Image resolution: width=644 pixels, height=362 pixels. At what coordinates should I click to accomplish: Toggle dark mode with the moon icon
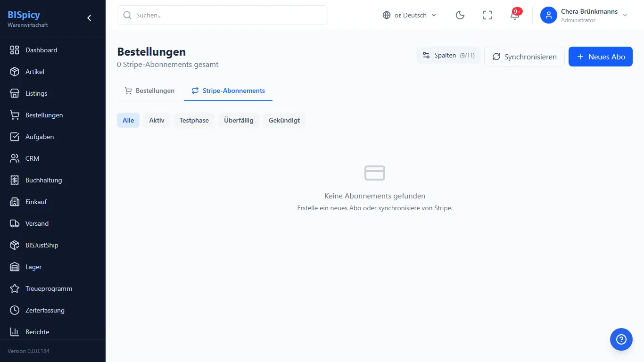(x=460, y=15)
